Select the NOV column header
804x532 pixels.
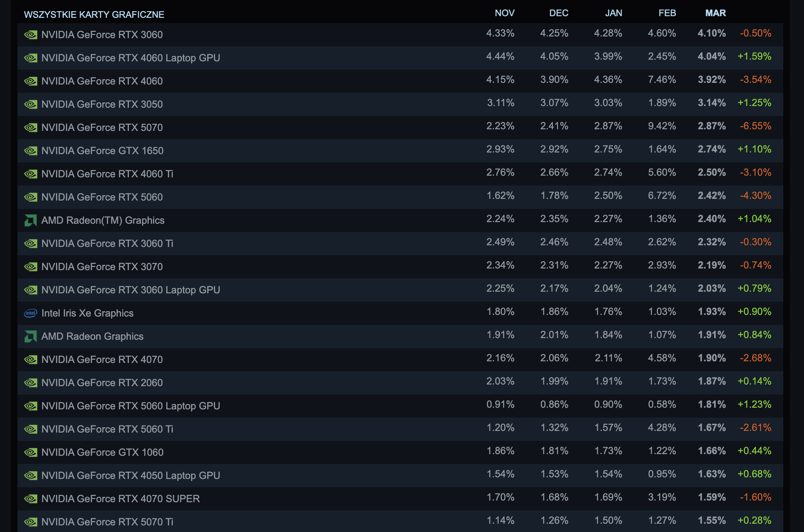coord(505,13)
